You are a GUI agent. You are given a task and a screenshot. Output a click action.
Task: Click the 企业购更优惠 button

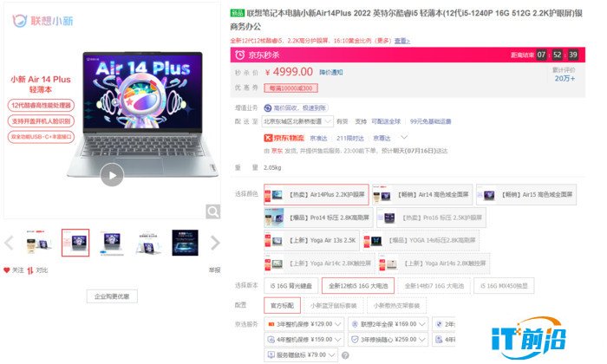coord(112,296)
